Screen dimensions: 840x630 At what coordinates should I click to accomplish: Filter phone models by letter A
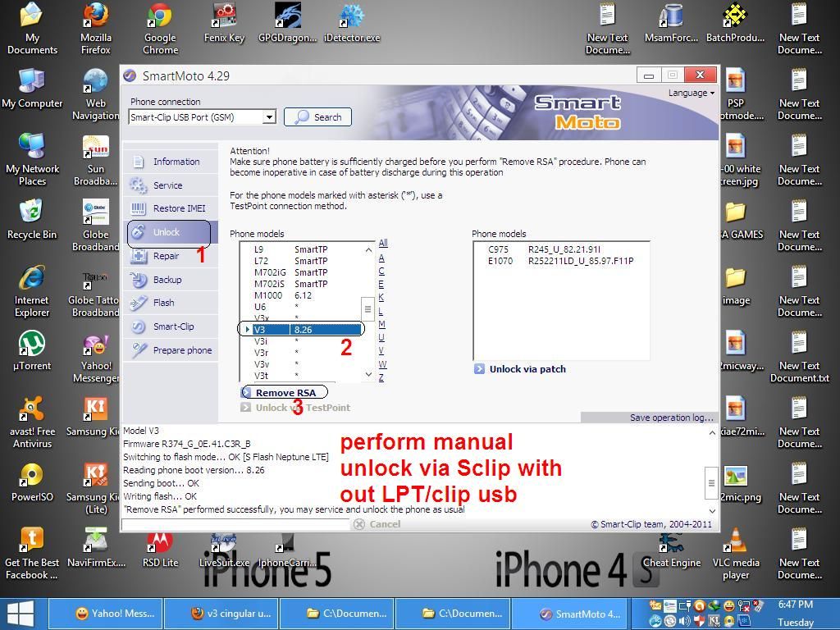pyautogui.click(x=381, y=258)
